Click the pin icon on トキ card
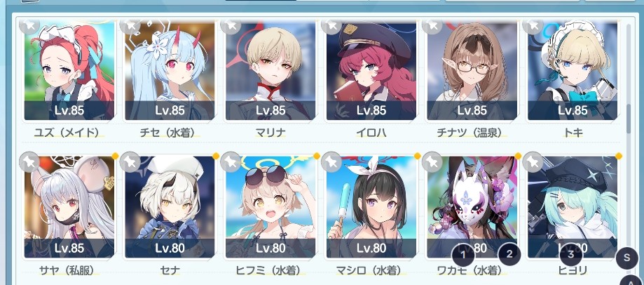The image size is (644, 285). pos(533,26)
